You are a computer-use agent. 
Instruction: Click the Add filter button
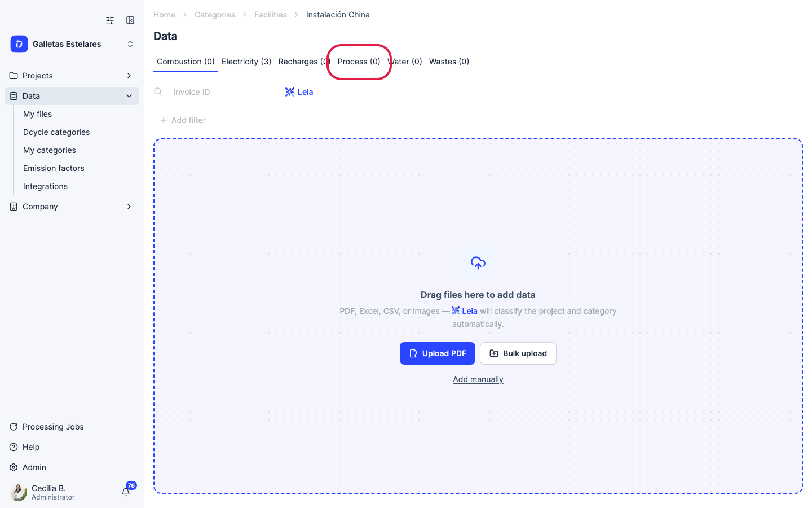coord(183,120)
